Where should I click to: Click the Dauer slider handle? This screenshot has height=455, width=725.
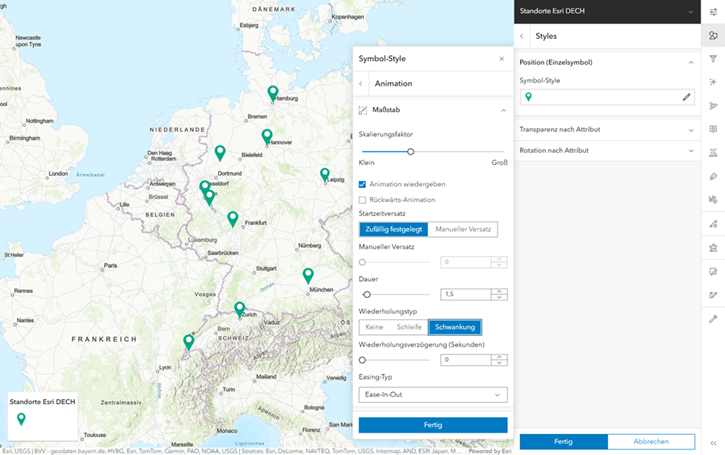tap(367, 295)
